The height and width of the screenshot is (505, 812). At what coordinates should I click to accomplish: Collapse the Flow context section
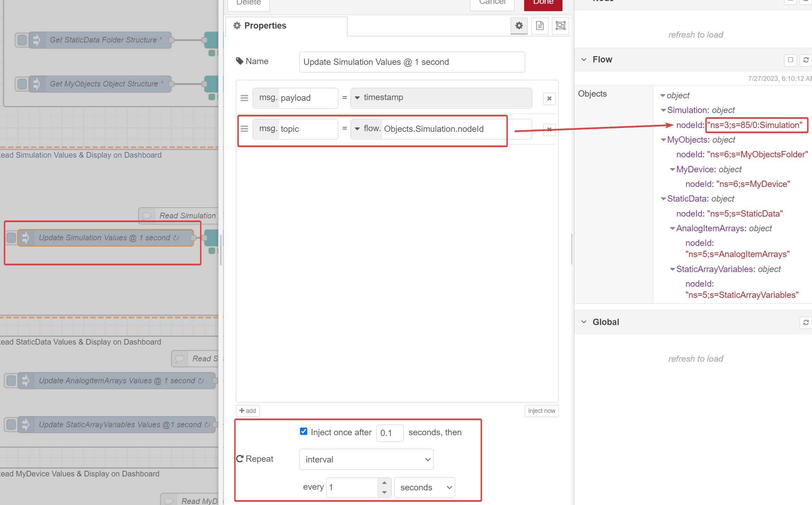pyautogui.click(x=584, y=60)
